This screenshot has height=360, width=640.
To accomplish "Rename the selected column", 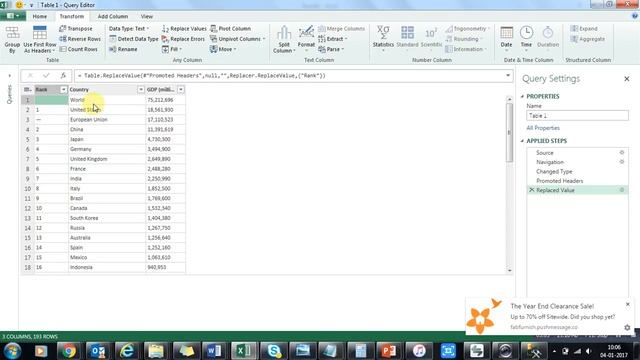I will 123,49.
